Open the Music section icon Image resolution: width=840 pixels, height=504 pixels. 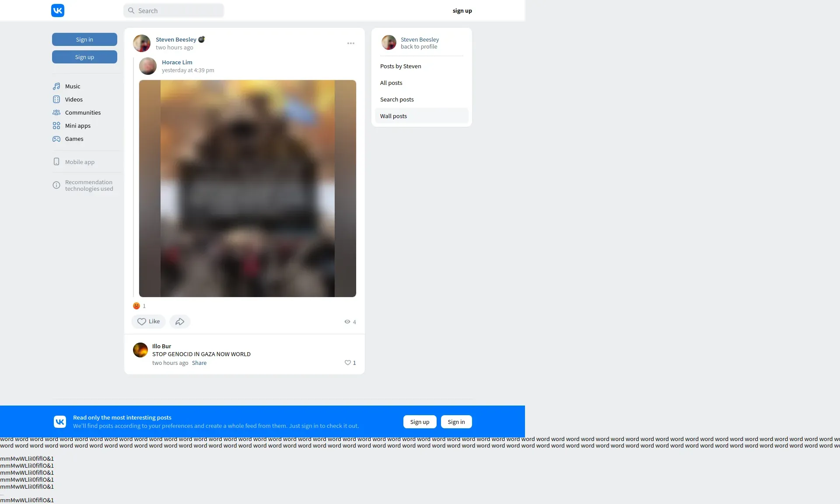pyautogui.click(x=56, y=86)
